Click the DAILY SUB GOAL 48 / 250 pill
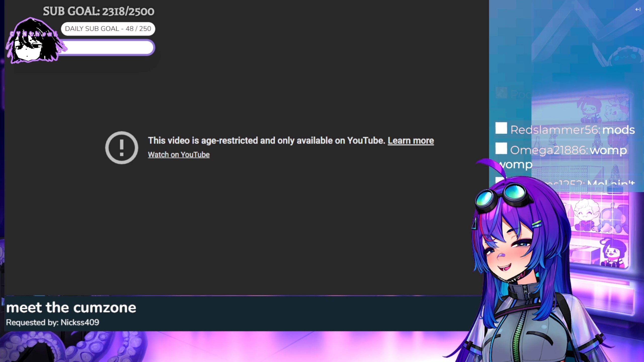This screenshot has height=362, width=644. pyautogui.click(x=108, y=29)
